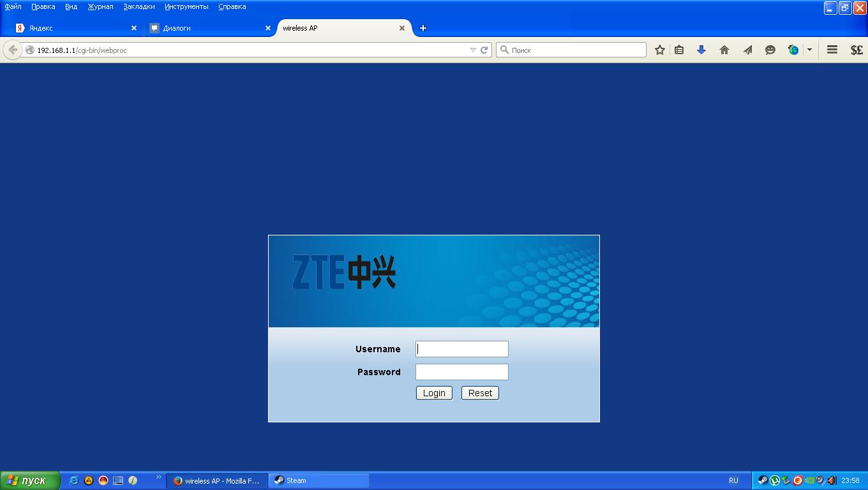This screenshot has height=490, width=868.
Task: Open the Справка menu
Action: [232, 6]
